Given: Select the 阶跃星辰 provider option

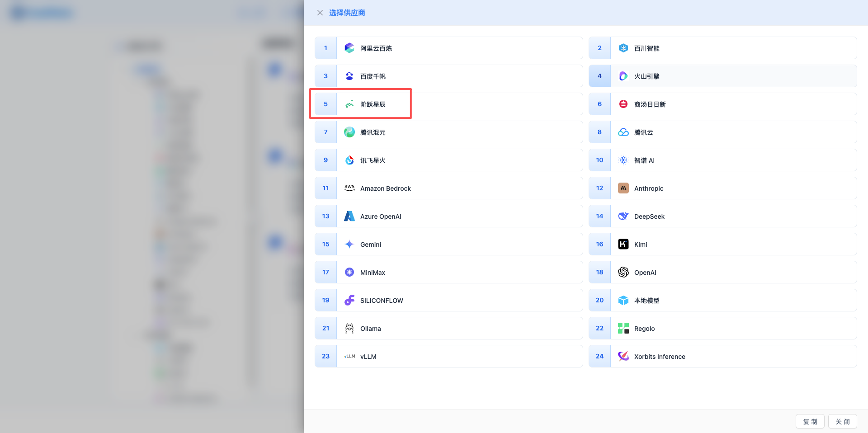Looking at the screenshot, I should click(373, 104).
